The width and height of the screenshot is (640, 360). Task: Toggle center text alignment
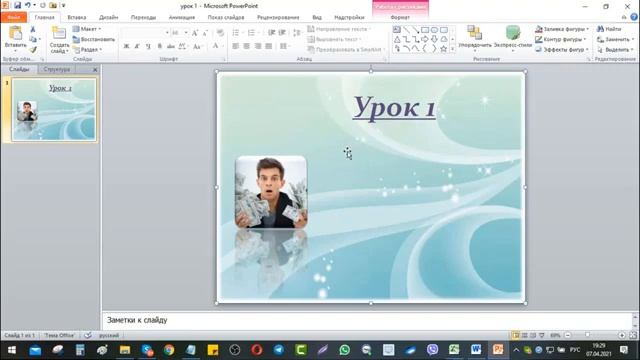(x=247, y=46)
